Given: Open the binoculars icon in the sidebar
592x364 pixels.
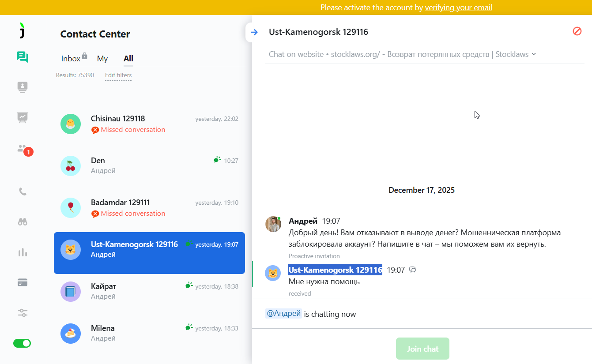Looking at the screenshot, I should coord(23,222).
